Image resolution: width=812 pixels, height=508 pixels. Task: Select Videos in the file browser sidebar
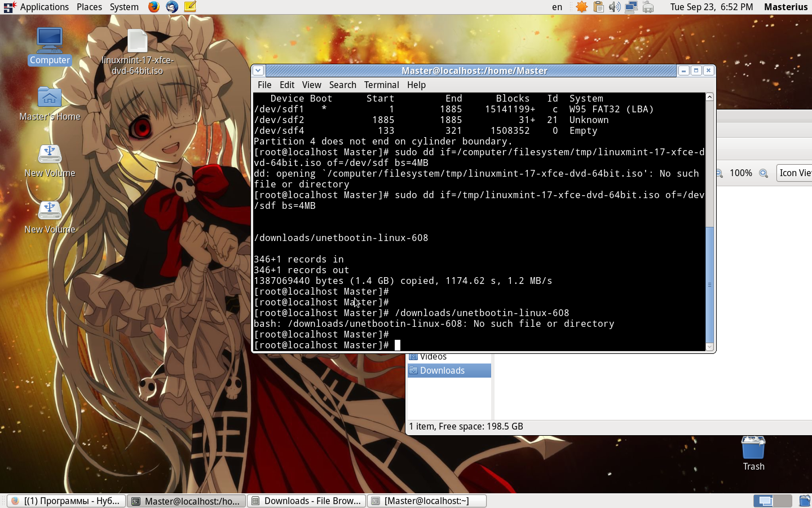pyautogui.click(x=449, y=357)
